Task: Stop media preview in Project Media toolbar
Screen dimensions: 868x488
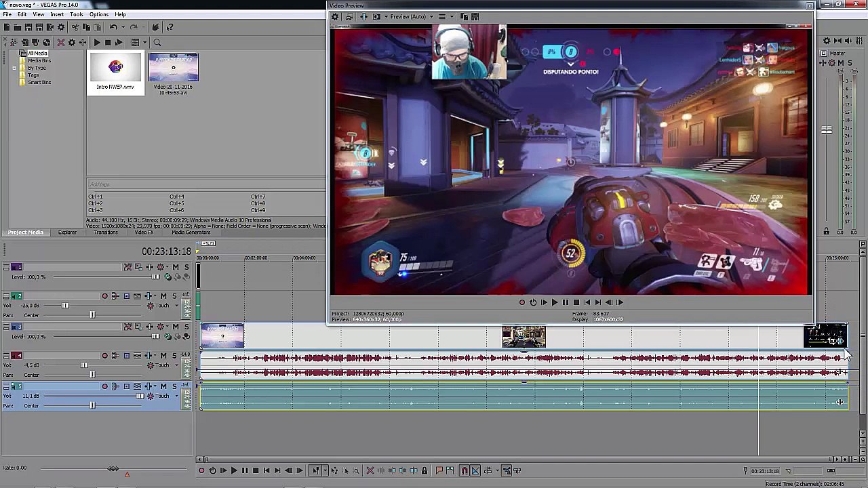Action: (x=108, y=43)
